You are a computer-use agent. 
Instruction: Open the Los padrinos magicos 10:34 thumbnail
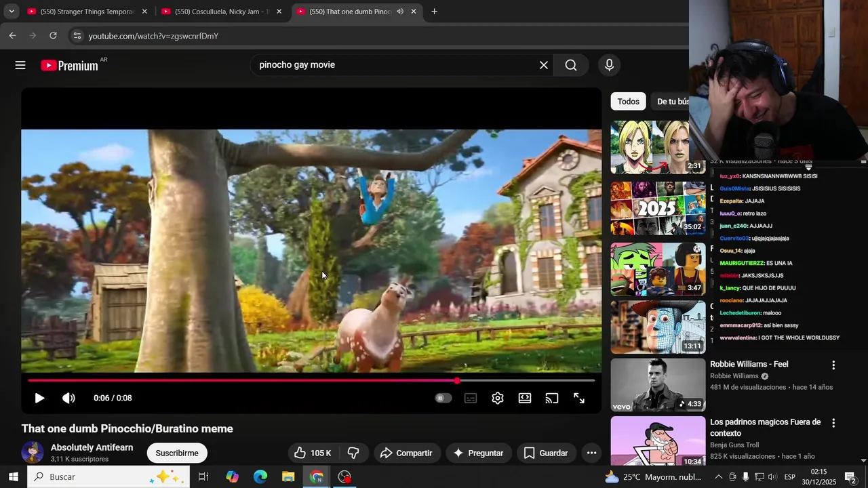tap(658, 441)
